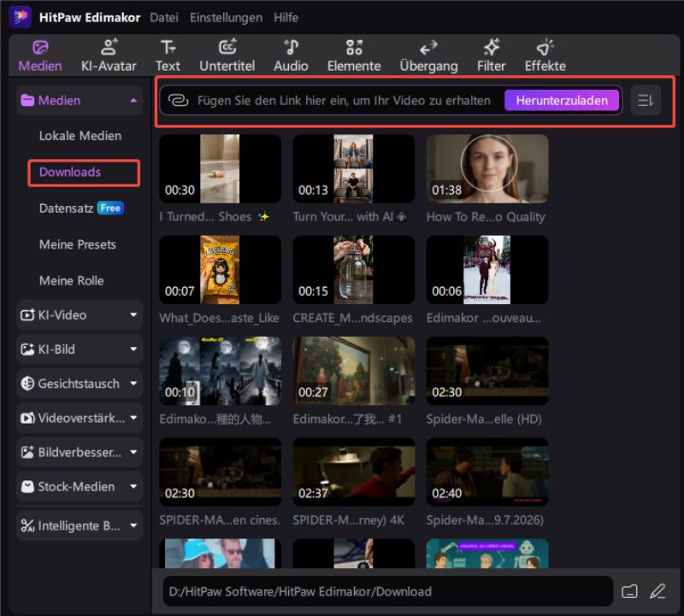Open the Einstellungen menu

(x=226, y=17)
